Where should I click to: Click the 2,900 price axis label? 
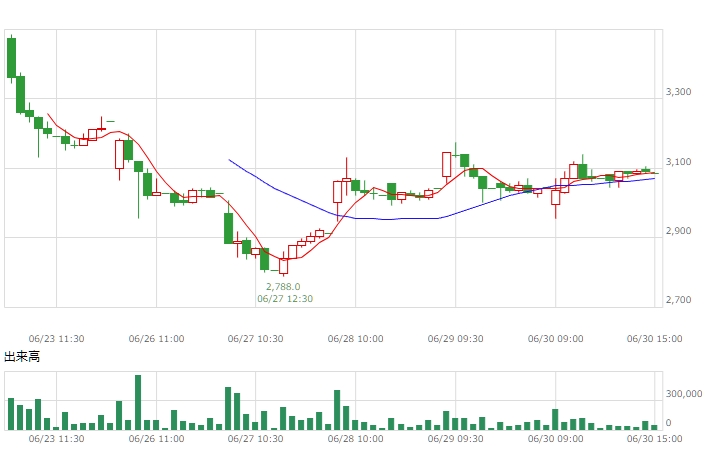679,231
